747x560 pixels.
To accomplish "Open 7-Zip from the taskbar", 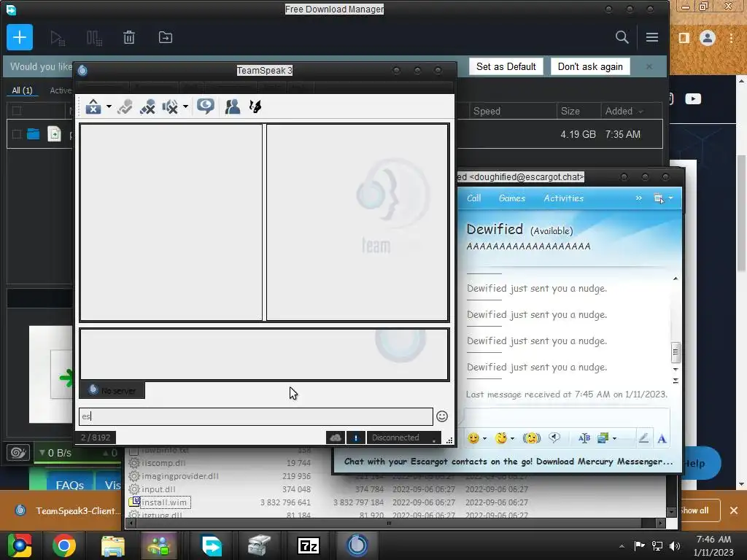I will tap(309, 545).
